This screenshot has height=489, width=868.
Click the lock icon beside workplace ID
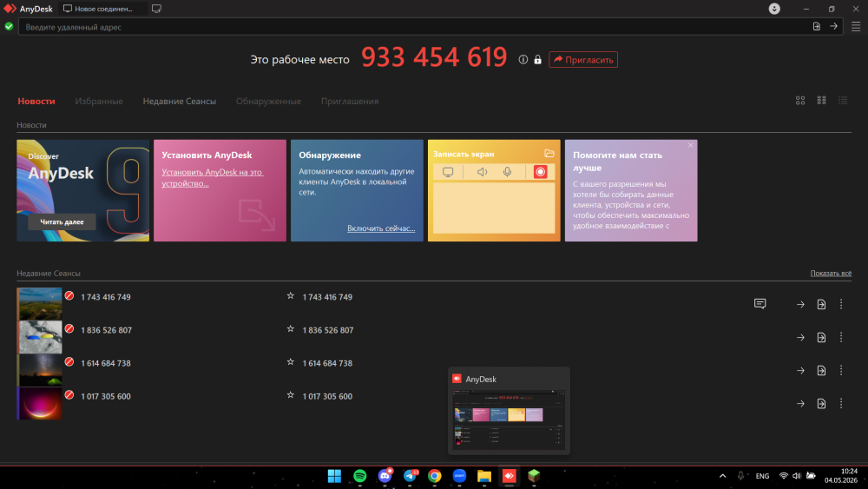point(537,59)
